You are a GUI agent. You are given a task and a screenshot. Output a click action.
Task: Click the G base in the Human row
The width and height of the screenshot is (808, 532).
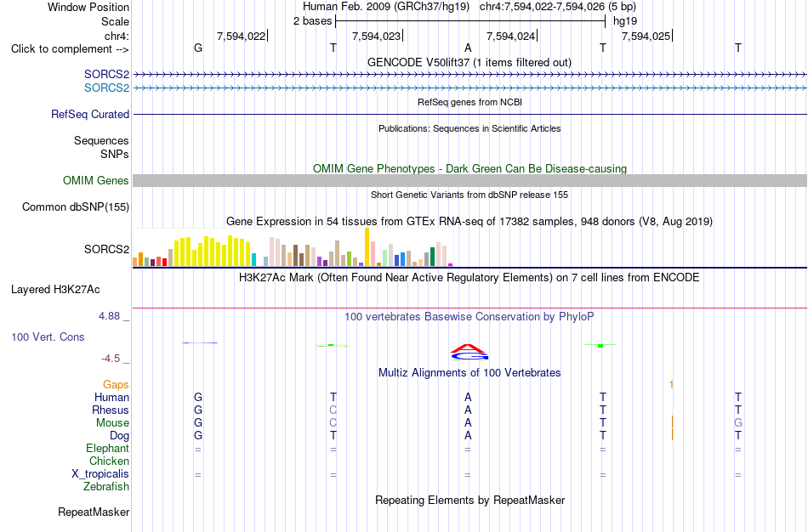[198, 397]
